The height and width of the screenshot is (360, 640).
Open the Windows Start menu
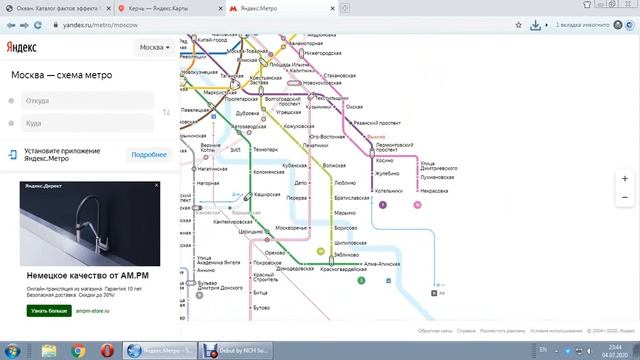click(x=12, y=351)
